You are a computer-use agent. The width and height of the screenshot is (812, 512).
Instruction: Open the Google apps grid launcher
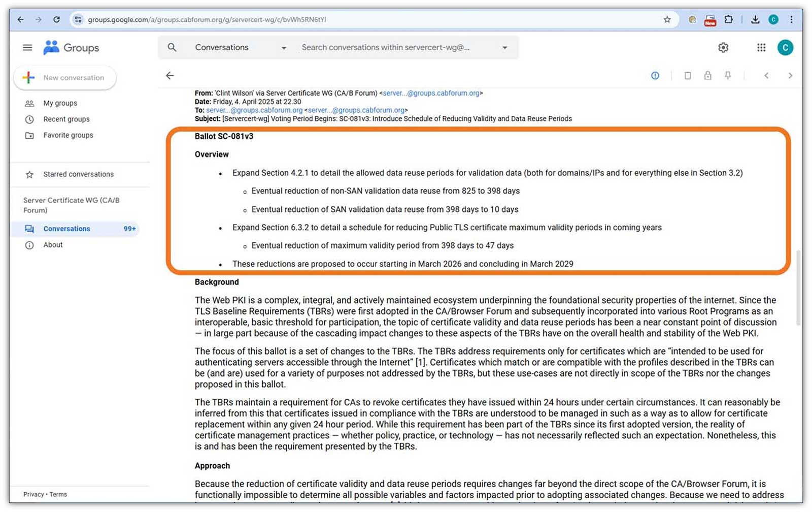click(x=761, y=47)
